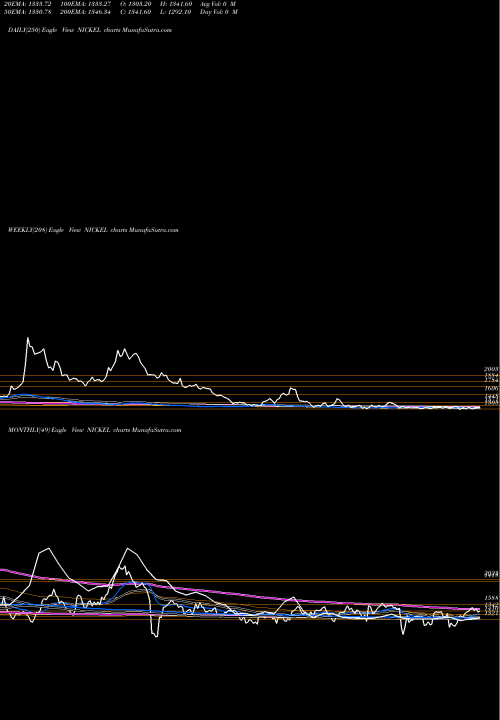Screen dimensions: 500x720
Task: Click the high price H: value
Action: coord(176,4)
